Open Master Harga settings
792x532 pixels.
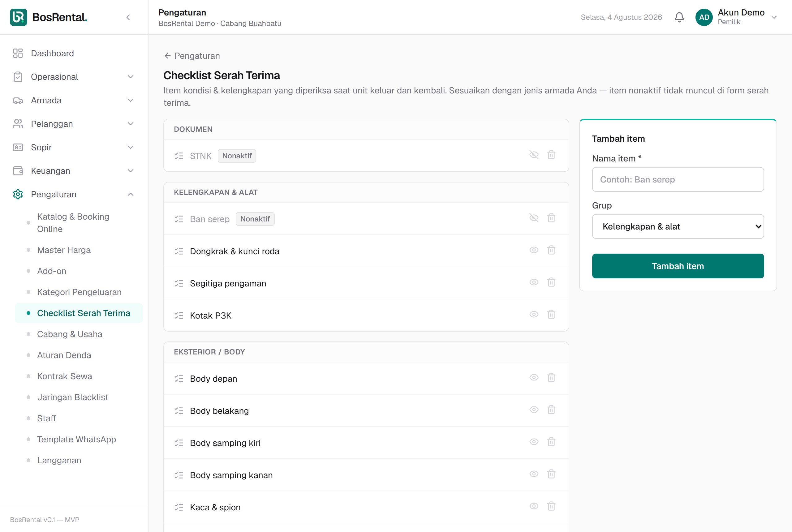[x=79, y=250]
